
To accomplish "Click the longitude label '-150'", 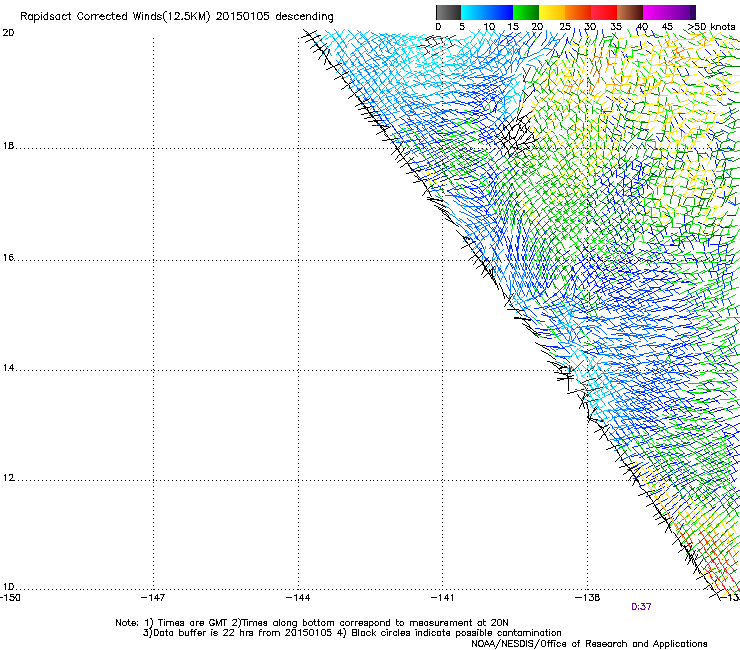I will coord(10,598).
